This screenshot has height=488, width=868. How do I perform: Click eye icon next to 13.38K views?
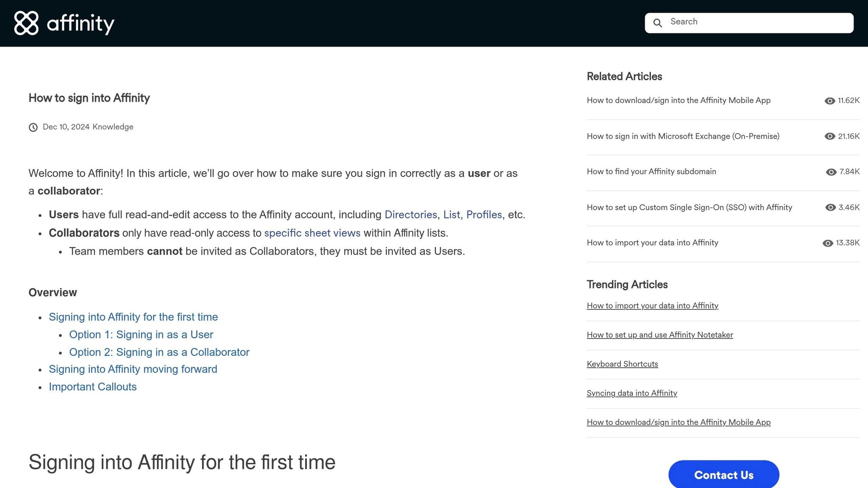click(827, 243)
